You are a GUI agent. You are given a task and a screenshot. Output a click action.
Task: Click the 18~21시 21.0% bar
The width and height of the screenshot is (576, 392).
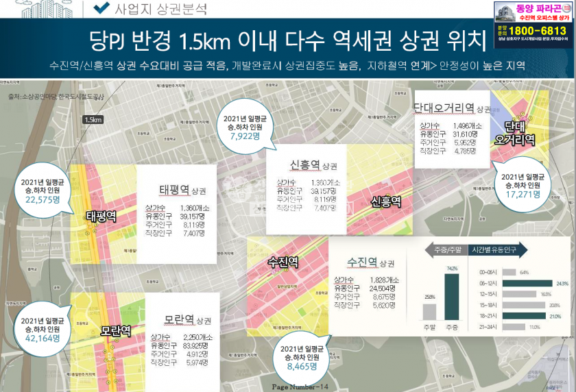(525, 316)
